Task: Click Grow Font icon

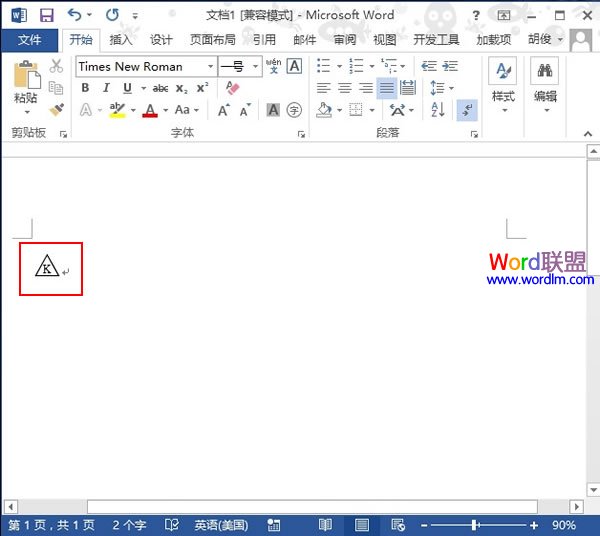Action: 224,110
